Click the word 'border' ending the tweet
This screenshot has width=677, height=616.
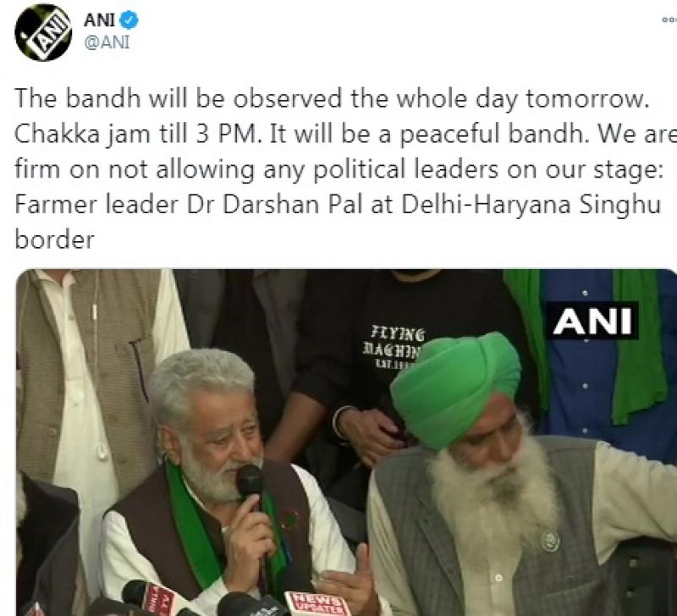(54, 239)
